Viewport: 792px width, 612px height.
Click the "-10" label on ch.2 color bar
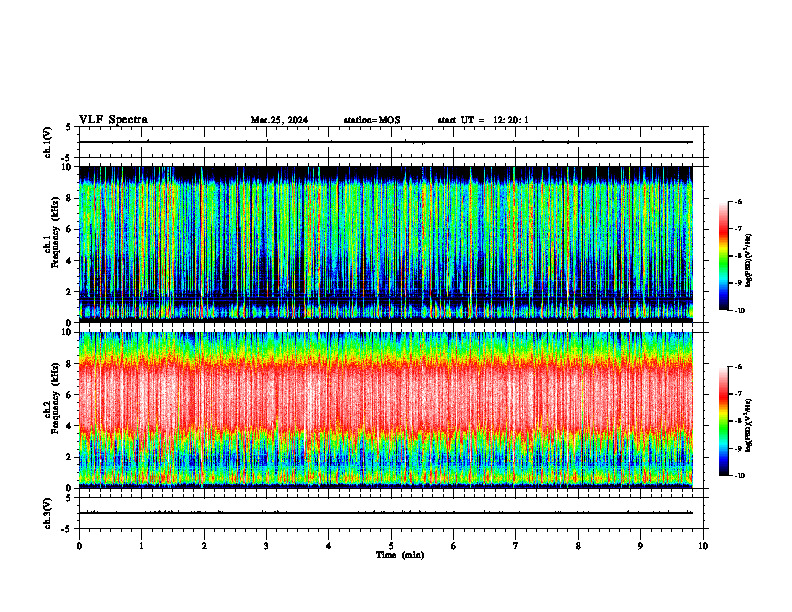740,475
